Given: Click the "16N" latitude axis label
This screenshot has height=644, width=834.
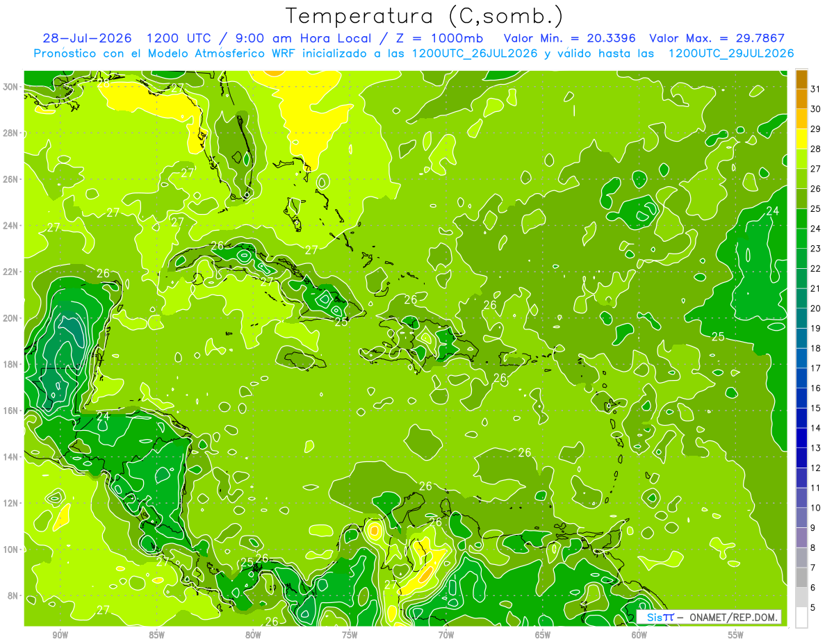Looking at the screenshot, I should 12,411.
